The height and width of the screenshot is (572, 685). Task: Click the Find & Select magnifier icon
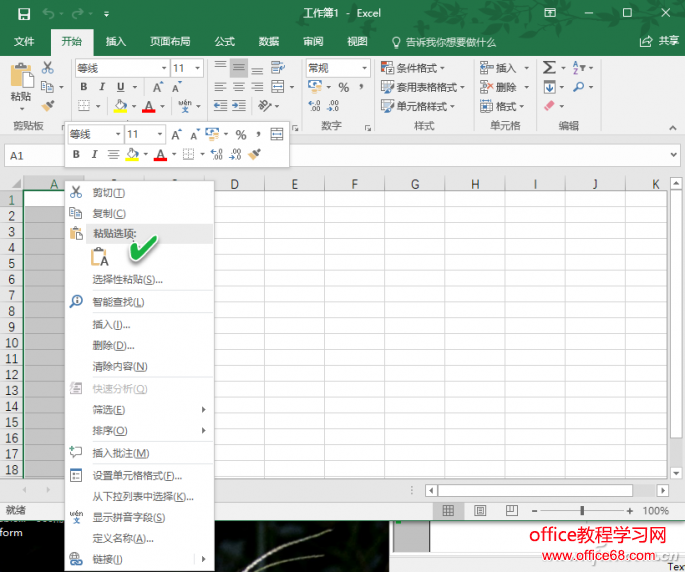tap(579, 87)
